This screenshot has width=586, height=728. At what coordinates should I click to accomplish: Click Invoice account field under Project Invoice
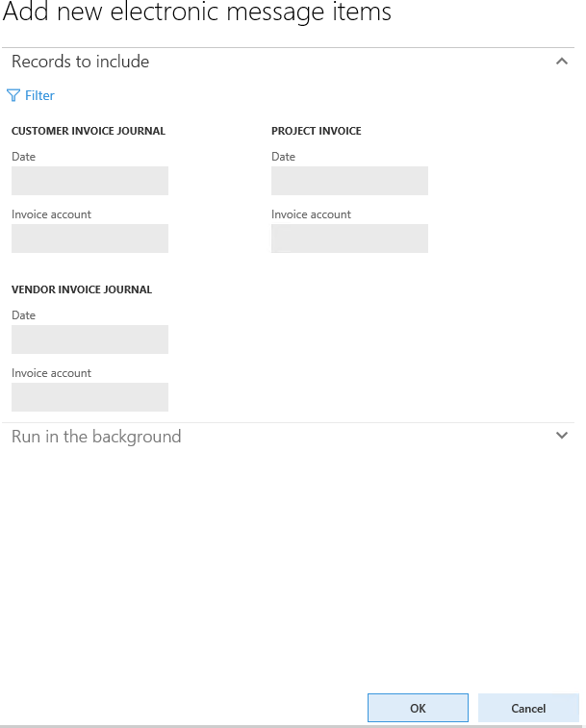pyautogui.click(x=349, y=238)
